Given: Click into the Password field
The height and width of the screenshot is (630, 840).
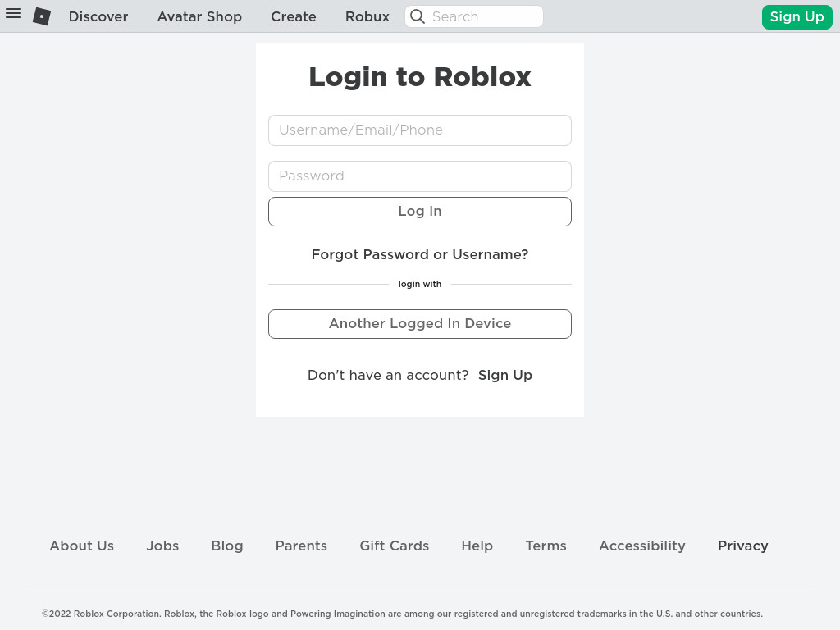Looking at the screenshot, I should [x=420, y=176].
